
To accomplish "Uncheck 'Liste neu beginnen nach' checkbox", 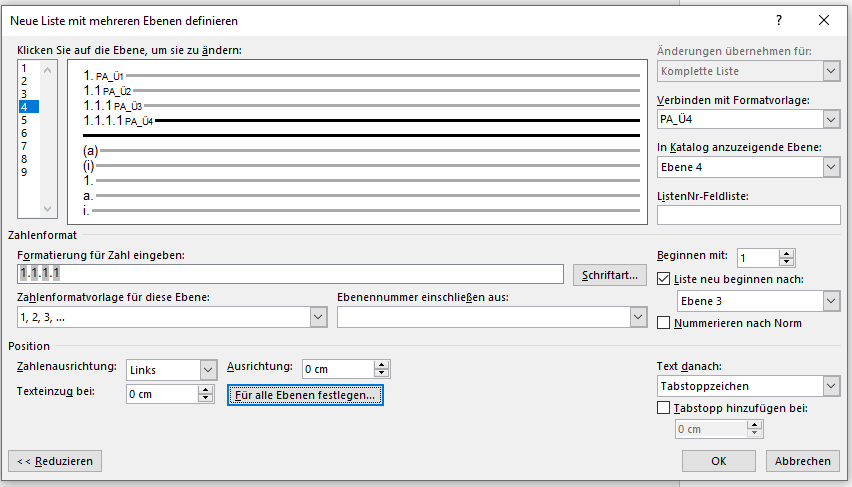I will pyautogui.click(x=664, y=279).
